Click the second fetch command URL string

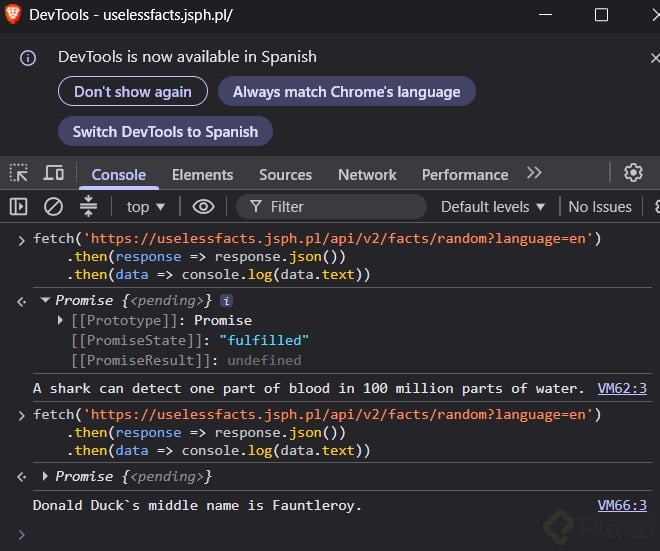click(338, 415)
